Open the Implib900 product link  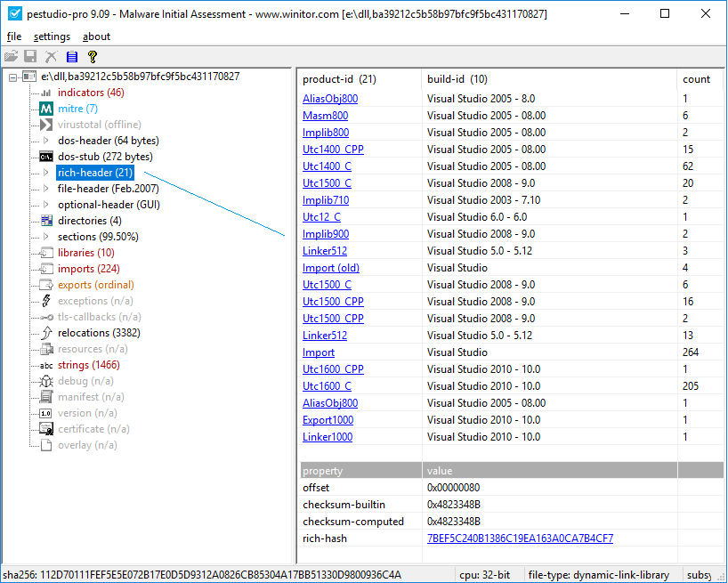click(326, 234)
